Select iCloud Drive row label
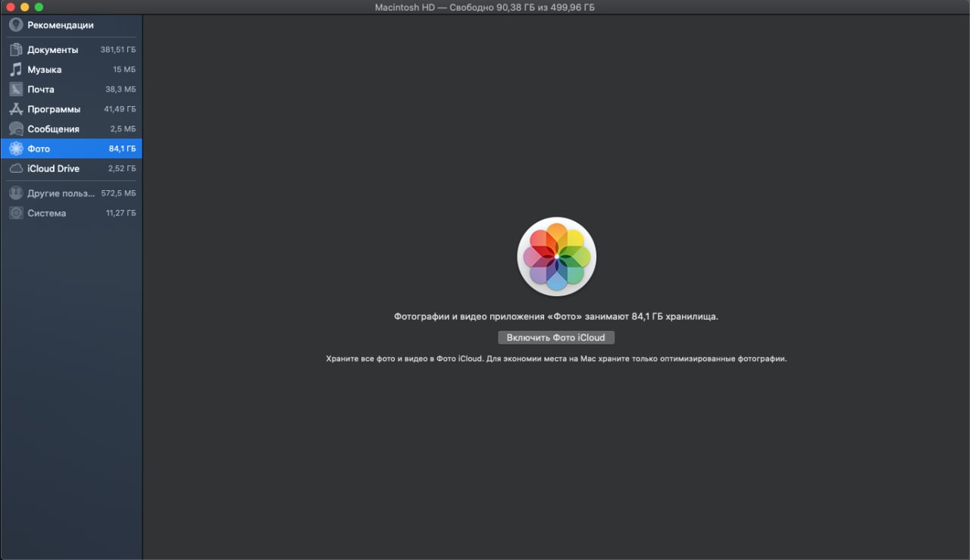This screenshot has width=970, height=560. click(53, 168)
